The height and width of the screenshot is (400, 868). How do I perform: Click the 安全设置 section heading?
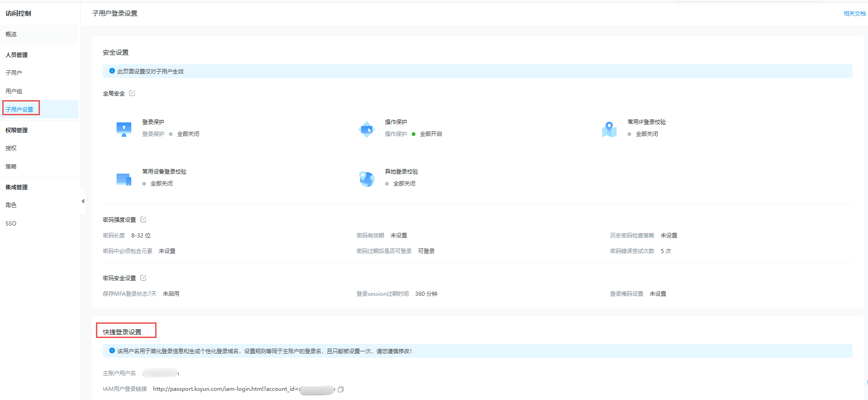coord(116,53)
